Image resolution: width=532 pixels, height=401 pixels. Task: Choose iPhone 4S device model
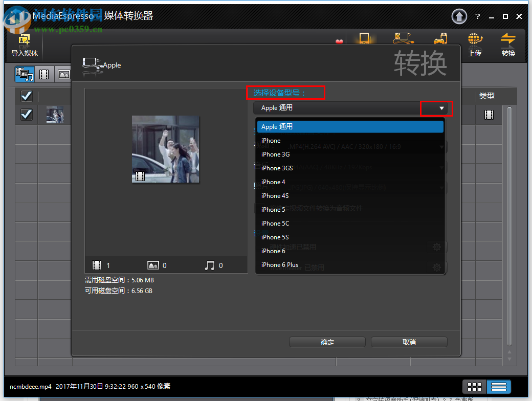pyautogui.click(x=275, y=195)
